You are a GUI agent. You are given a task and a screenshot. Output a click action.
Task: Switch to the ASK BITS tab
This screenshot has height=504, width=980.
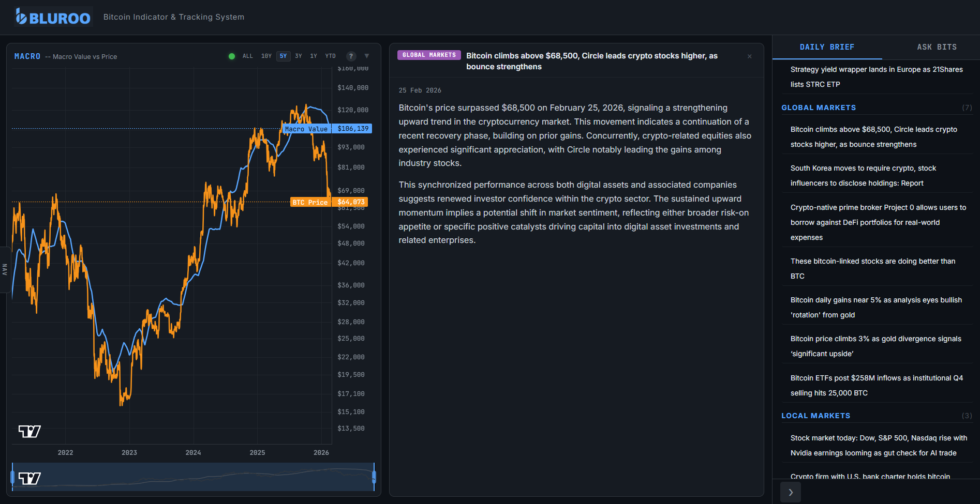tap(937, 47)
